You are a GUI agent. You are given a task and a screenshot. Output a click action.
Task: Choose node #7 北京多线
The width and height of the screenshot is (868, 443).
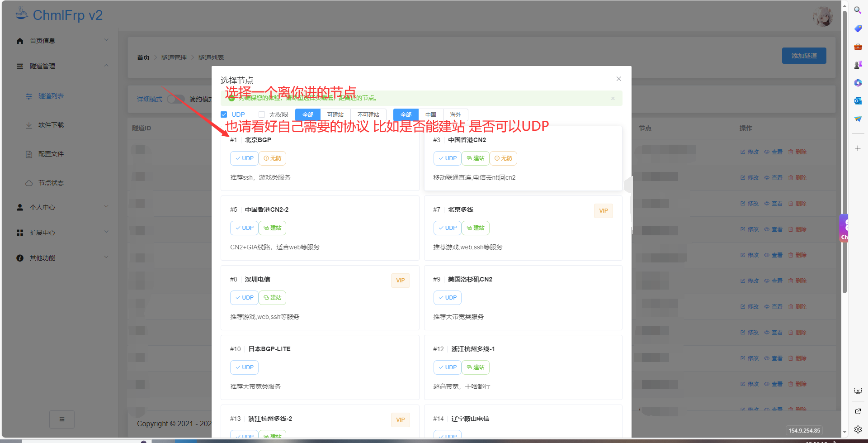[x=524, y=228]
